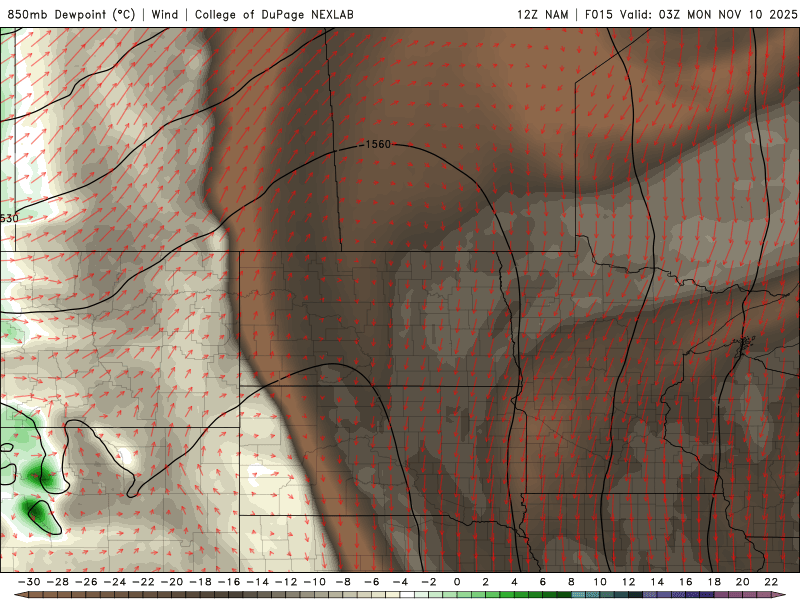Click the "-2" legend value
The height and width of the screenshot is (600, 800).
[x=429, y=582]
